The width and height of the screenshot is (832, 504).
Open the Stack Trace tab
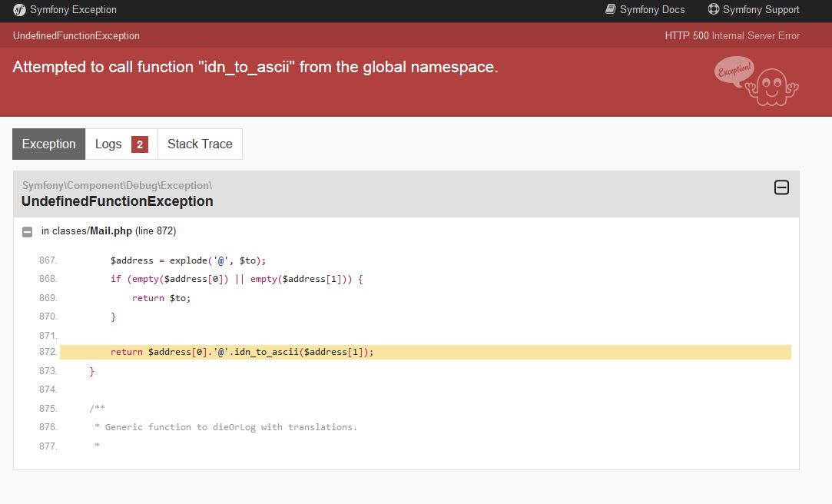(x=200, y=144)
